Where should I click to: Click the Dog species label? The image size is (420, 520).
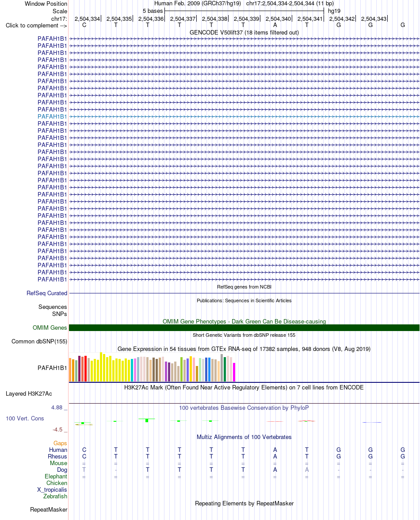(x=62, y=470)
